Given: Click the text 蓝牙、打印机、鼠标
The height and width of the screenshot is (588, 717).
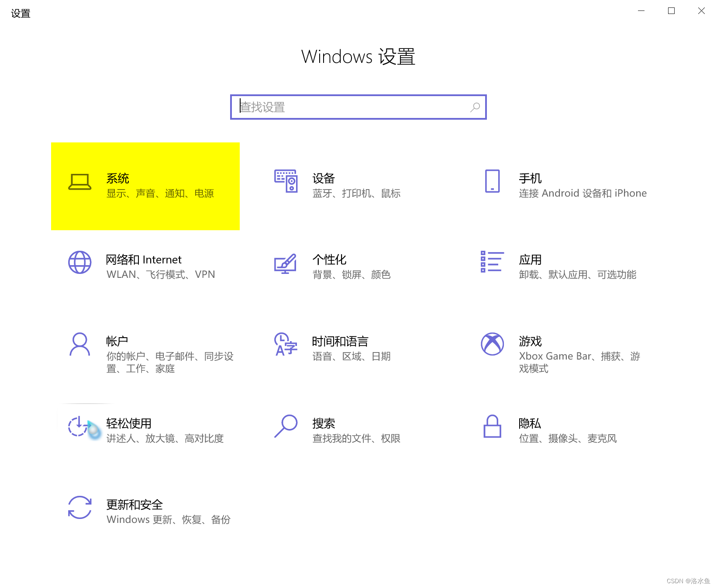Looking at the screenshot, I should [356, 194].
